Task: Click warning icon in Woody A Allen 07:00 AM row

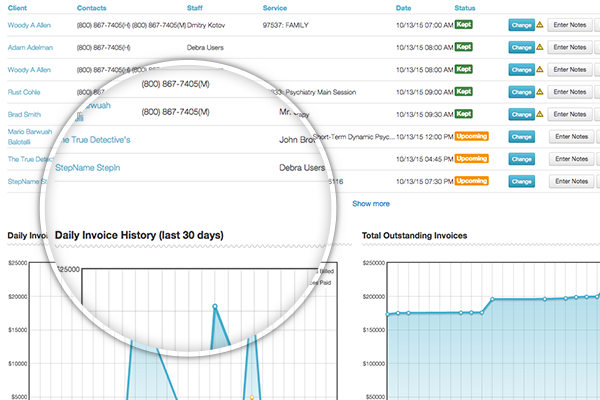Action: pyautogui.click(x=540, y=25)
